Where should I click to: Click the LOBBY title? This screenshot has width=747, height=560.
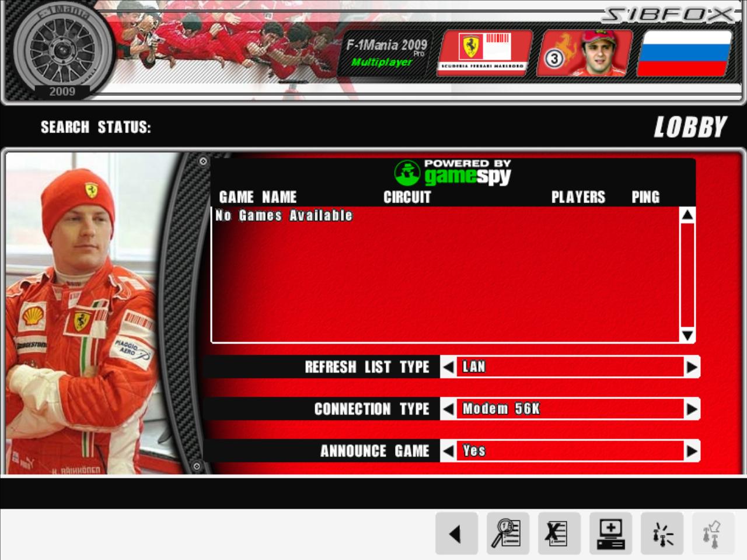(x=690, y=127)
